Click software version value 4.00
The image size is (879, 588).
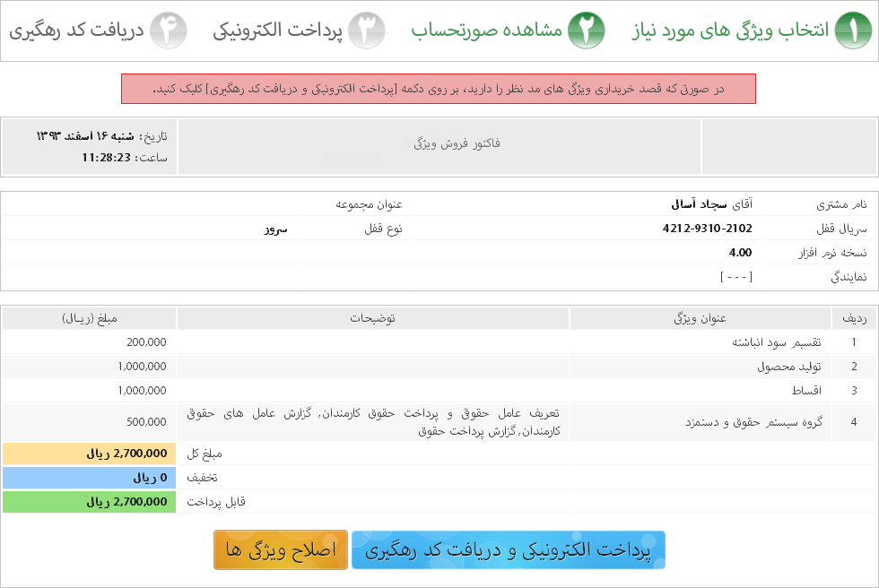740,253
